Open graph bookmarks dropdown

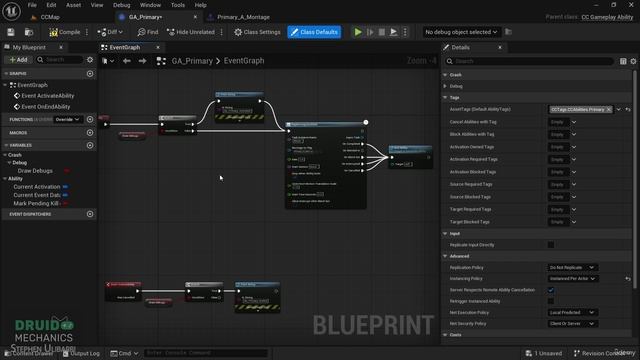pyautogui.click(x=108, y=61)
